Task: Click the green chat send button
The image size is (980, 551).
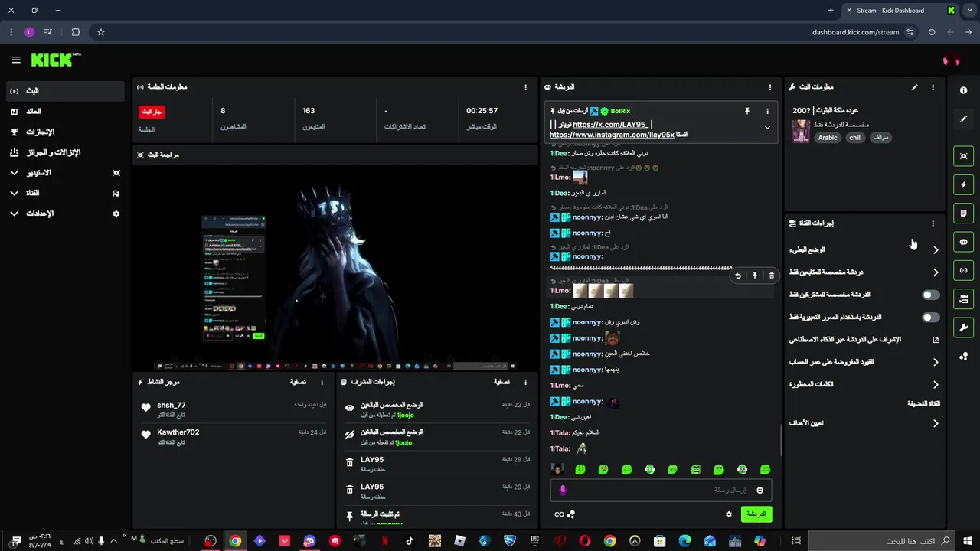Action: coord(756,514)
